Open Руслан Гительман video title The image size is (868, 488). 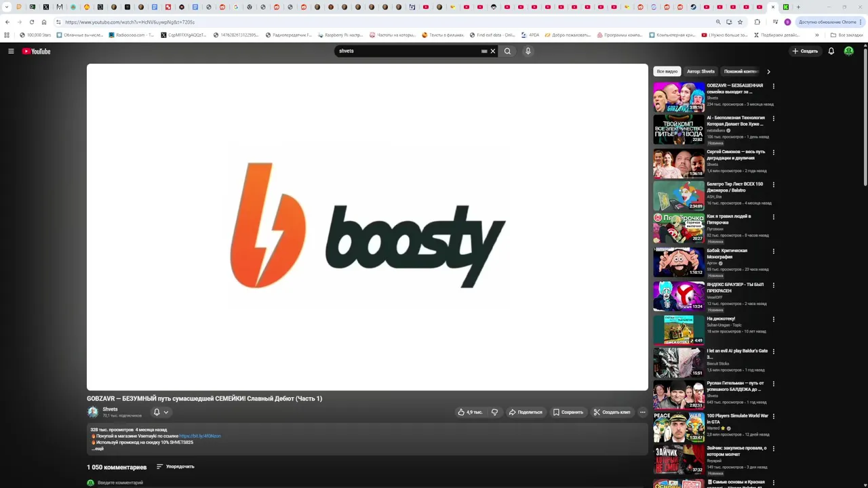click(x=735, y=386)
